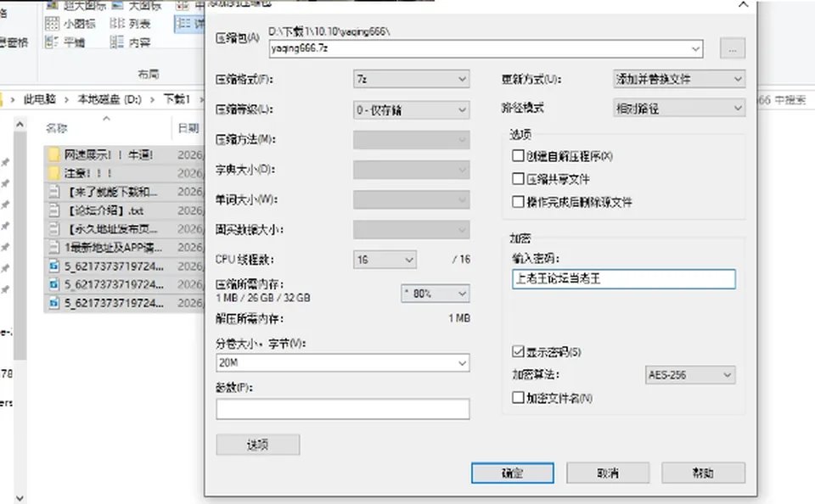Switch Explorer to 列表 view
Screen dimensions: 815x504
(x=130, y=24)
